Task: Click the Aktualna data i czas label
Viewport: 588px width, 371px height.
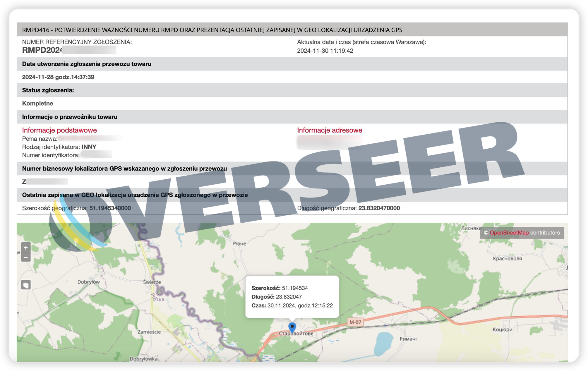Action: pyautogui.click(x=361, y=42)
